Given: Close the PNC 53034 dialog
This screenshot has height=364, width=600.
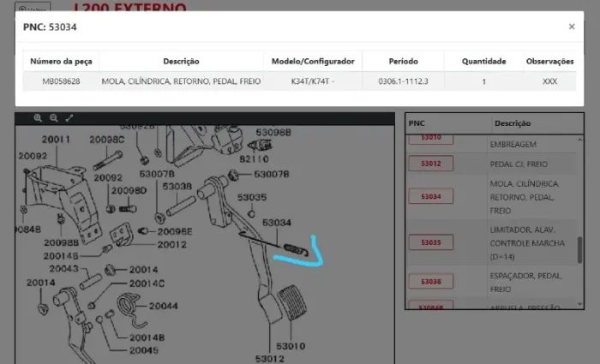Looking at the screenshot, I should tap(572, 27).
